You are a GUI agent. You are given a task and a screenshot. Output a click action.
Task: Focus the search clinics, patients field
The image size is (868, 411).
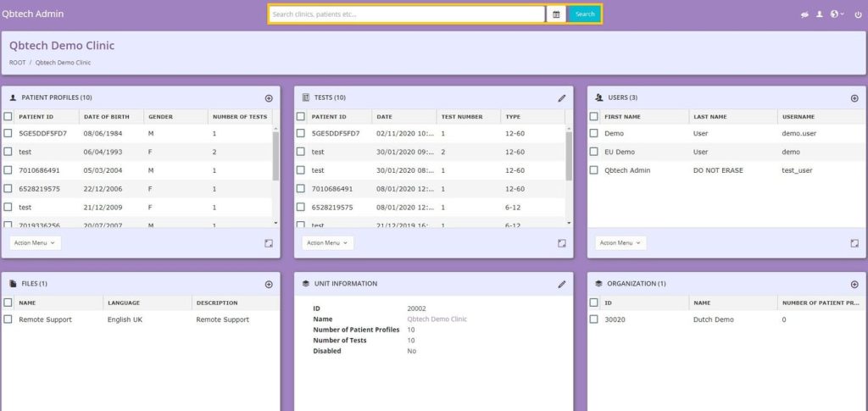(407, 14)
